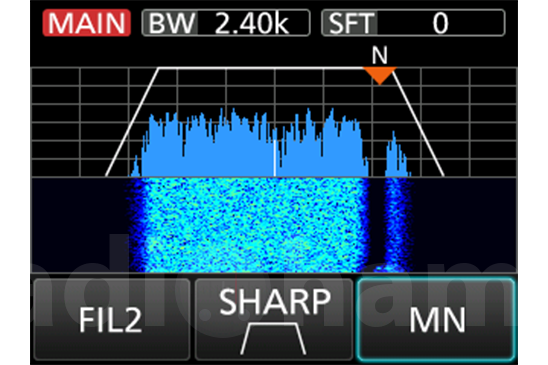This screenshot has height=365, width=548.
Task: Toggle SHARP filter shape setting
Action: (274, 319)
